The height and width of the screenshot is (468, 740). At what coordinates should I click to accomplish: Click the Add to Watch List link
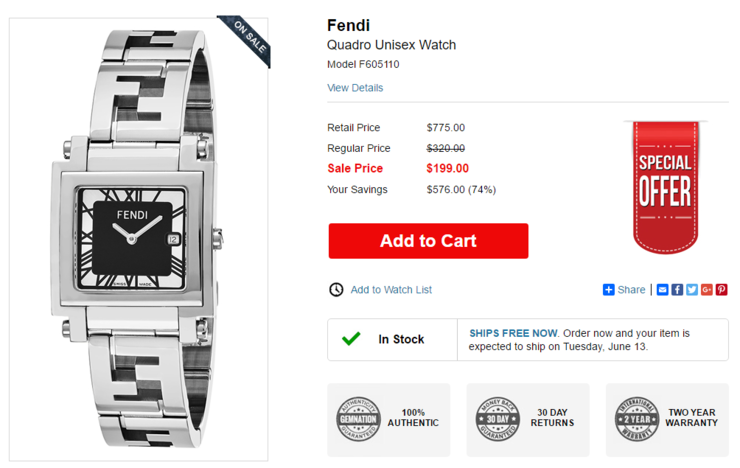[x=391, y=290]
